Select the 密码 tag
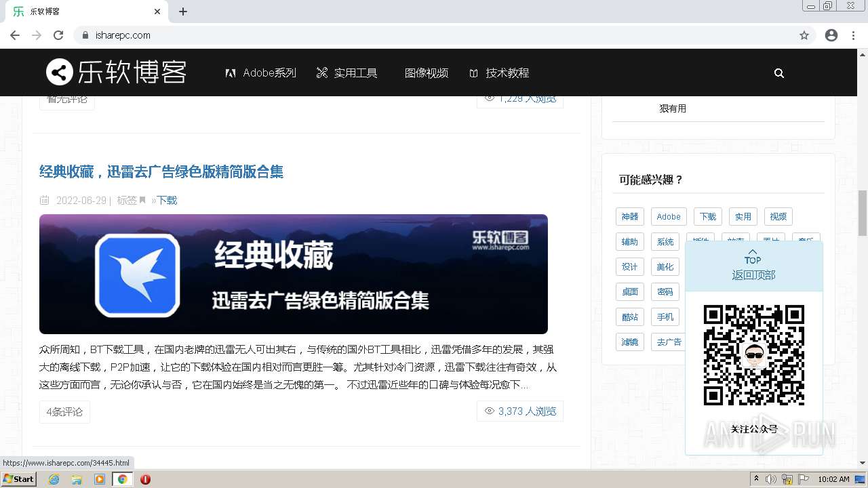 pyautogui.click(x=665, y=291)
